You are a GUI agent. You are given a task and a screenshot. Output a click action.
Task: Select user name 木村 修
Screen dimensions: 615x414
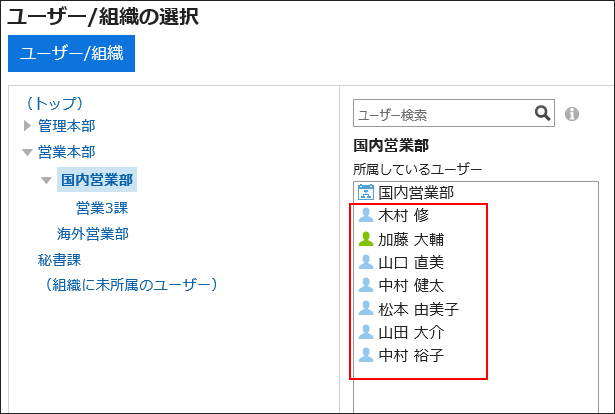pos(404,215)
